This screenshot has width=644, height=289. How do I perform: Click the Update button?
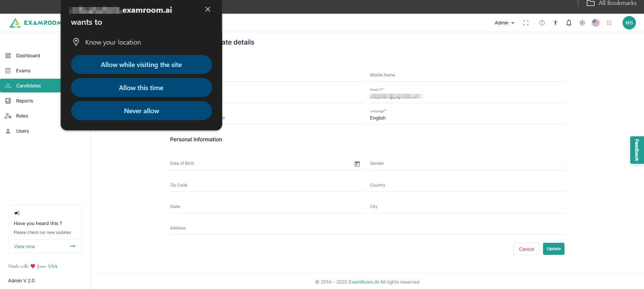(x=554, y=249)
